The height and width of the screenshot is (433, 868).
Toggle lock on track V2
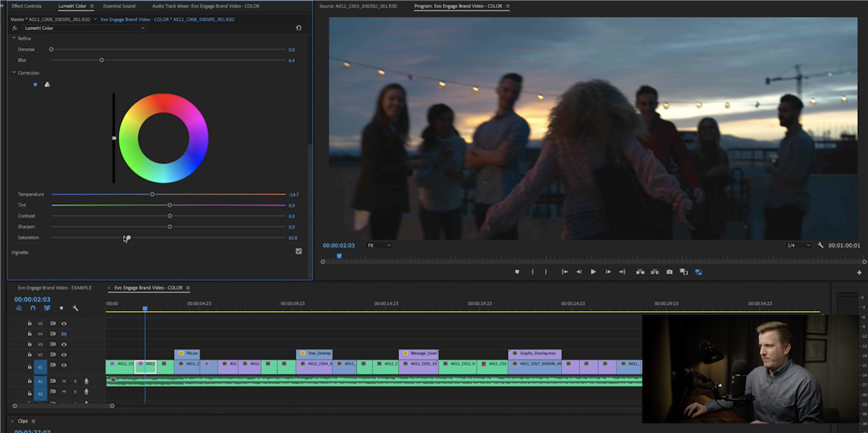pyautogui.click(x=29, y=354)
